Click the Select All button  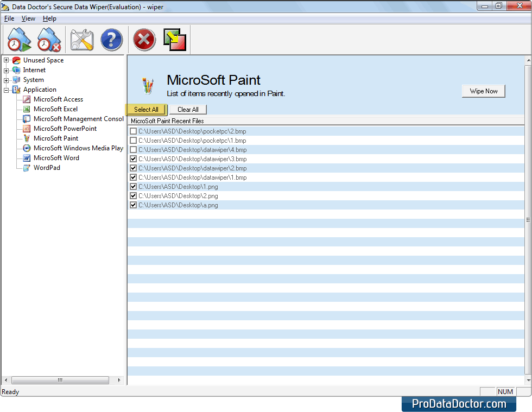click(x=146, y=109)
